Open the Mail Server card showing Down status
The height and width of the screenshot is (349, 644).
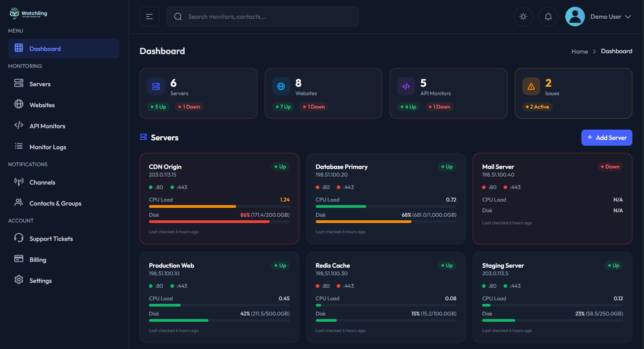[x=552, y=198]
